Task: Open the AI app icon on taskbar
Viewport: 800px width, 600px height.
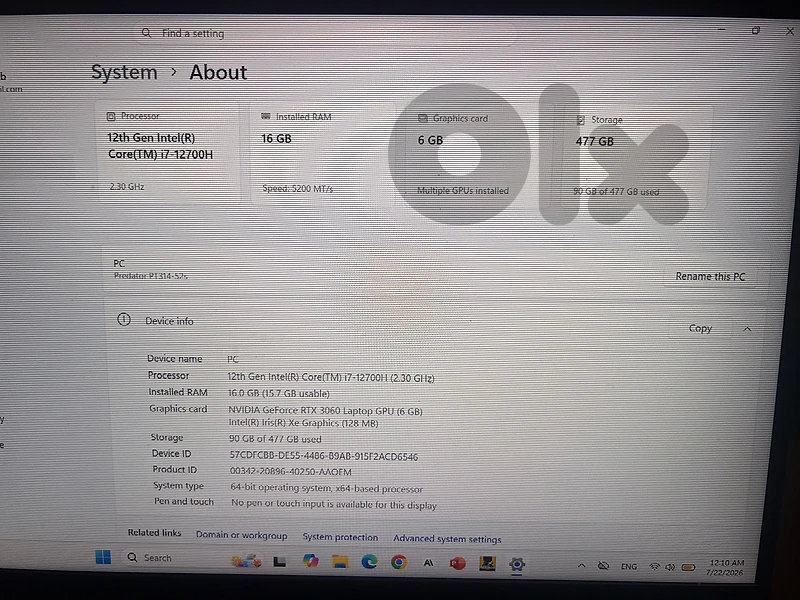Action: (x=429, y=563)
